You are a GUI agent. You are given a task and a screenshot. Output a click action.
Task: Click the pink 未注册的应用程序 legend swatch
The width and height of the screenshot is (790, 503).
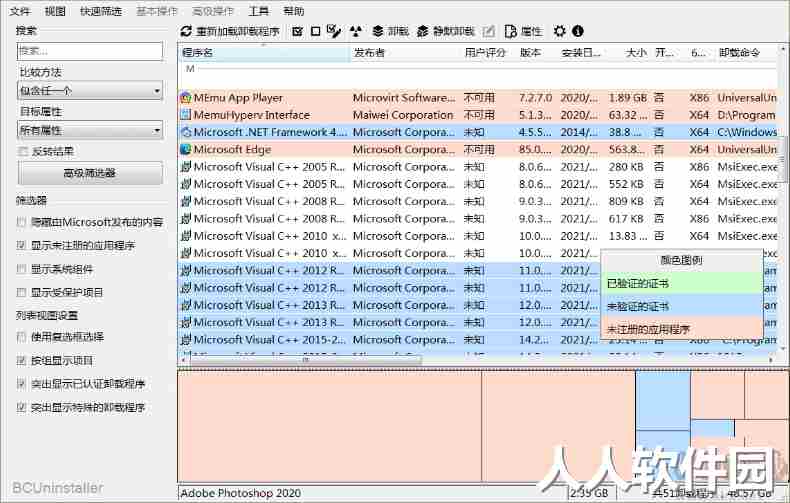click(682, 330)
